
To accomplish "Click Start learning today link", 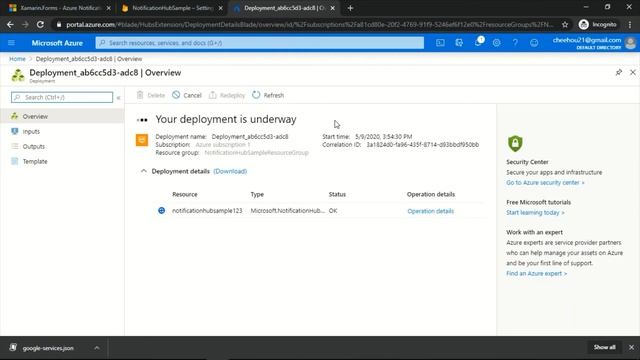I will click(536, 213).
